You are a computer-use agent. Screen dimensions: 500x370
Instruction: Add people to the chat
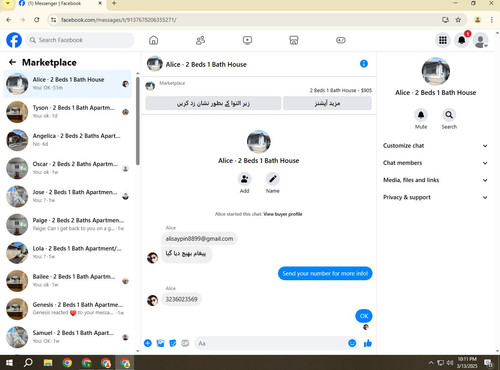244,179
